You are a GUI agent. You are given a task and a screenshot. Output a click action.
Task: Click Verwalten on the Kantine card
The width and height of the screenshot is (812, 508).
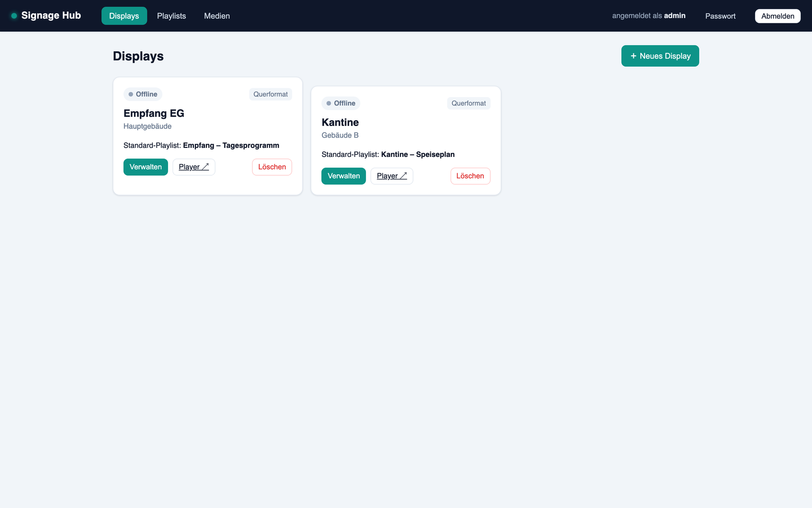(x=344, y=176)
